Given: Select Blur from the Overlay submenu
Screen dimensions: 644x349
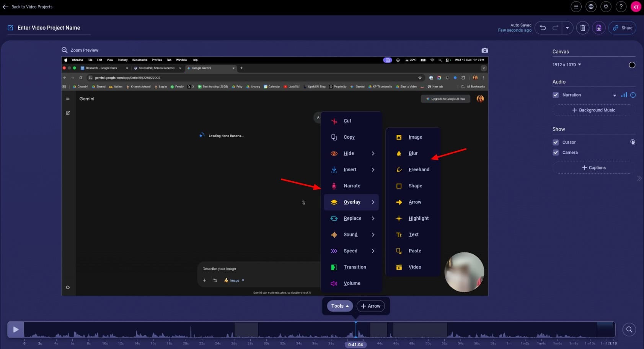Looking at the screenshot, I should point(412,153).
